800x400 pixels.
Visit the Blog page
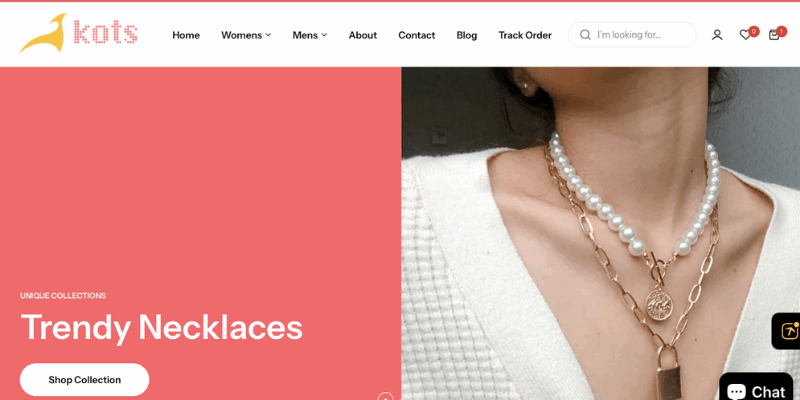click(x=466, y=35)
